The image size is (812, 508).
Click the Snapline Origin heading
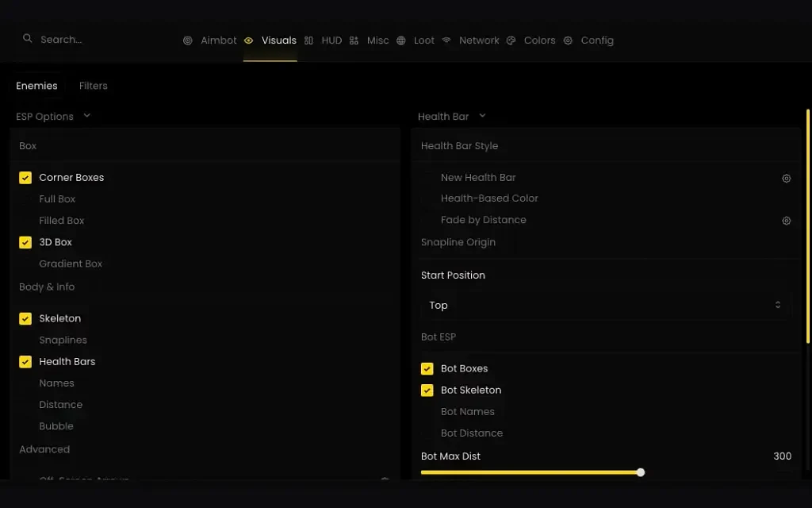458,242
